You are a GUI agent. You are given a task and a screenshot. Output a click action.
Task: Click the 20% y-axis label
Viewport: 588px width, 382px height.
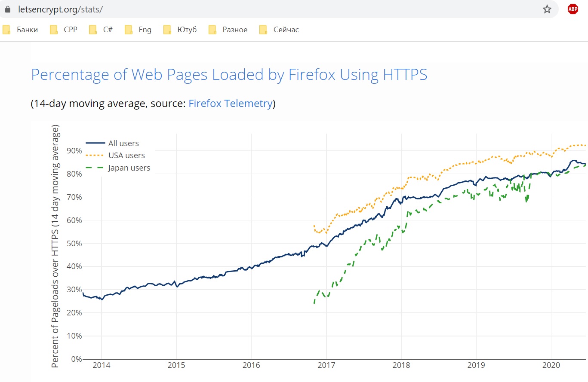pos(74,313)
